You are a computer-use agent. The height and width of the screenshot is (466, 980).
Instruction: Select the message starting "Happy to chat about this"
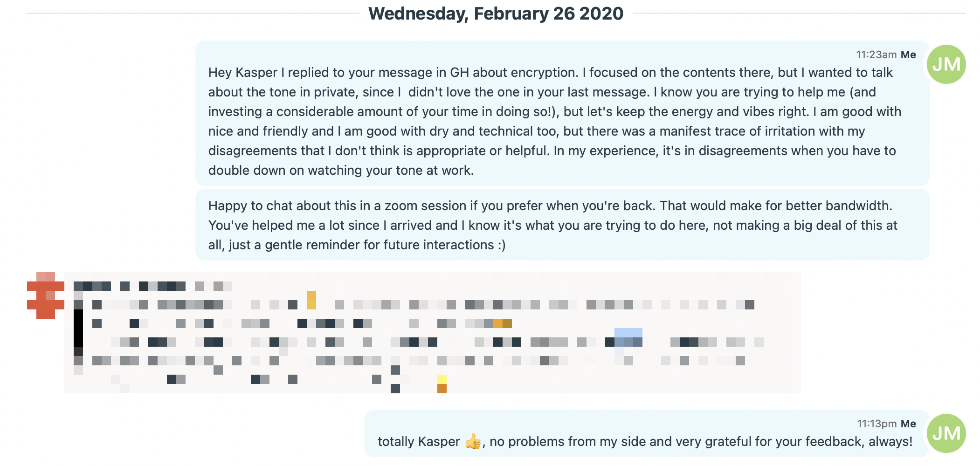[x=562, y=225]
